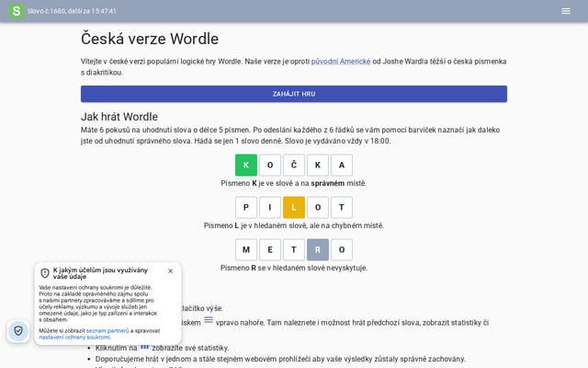Viewport: 588px width, 368px height.
Task: Click the yellow L tile in PILOT
Action: tap(294, 207)
